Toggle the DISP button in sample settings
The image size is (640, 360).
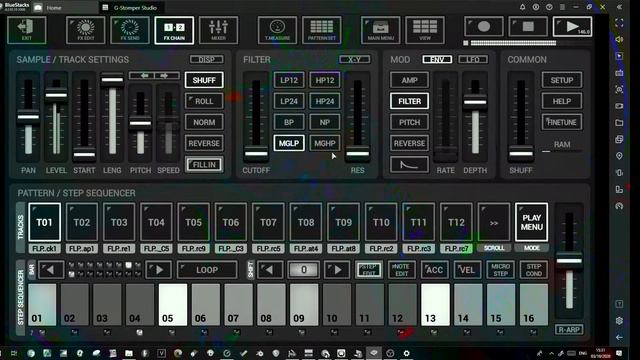[x=207, y=60]
